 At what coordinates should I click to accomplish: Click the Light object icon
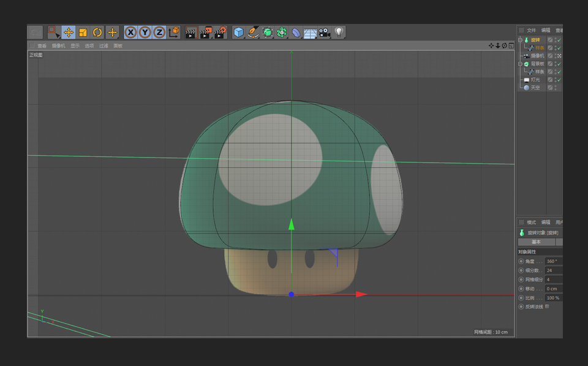(x=339, y=32)
